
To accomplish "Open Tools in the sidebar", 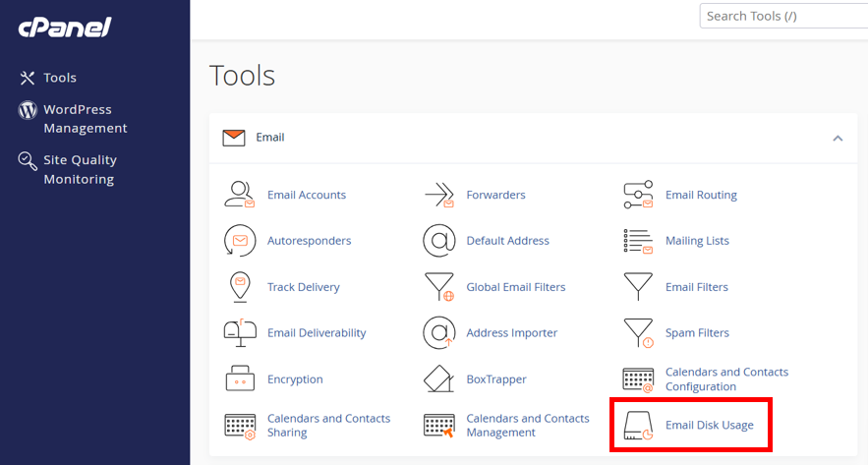I will click(59, 78).
